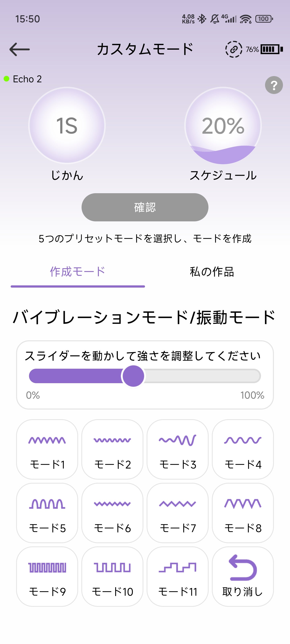
Task: Select モード10 square wave pattern
Action: point(112,576)
